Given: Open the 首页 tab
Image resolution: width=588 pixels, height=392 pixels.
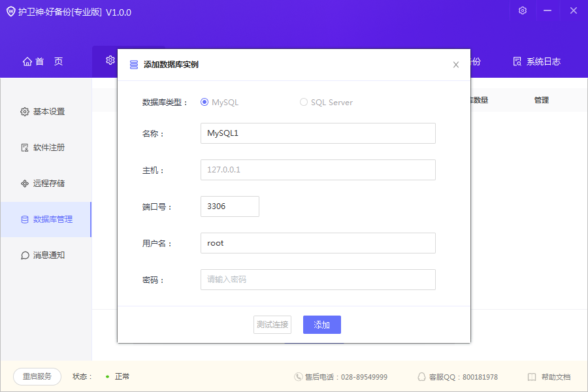Looking at the screenshot, I should click(x=42, y=61).
